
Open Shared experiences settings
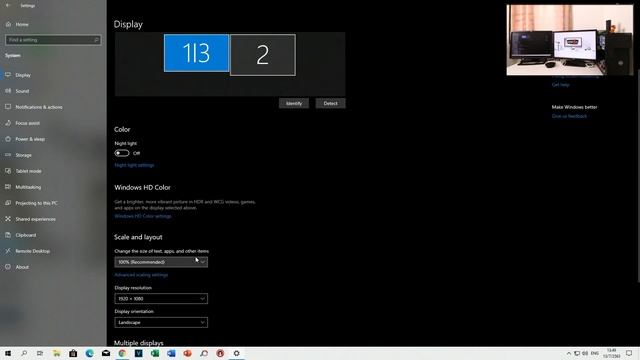(35, 219)
